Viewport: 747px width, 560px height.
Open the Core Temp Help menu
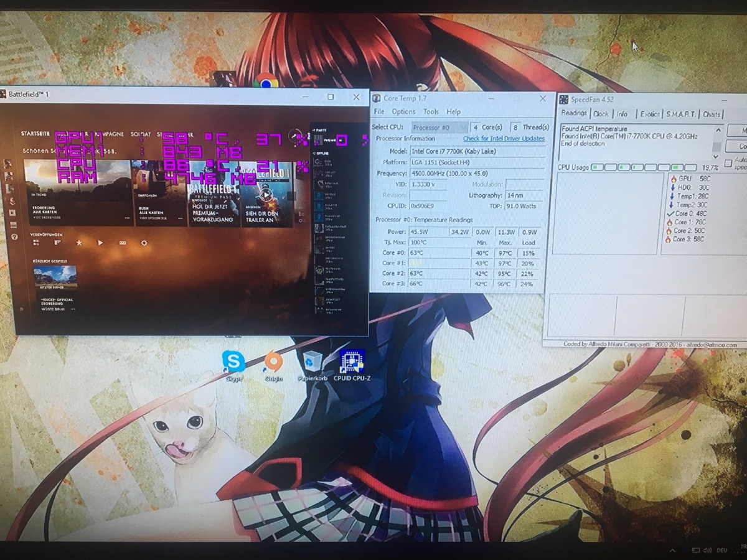tap(454, 111)
